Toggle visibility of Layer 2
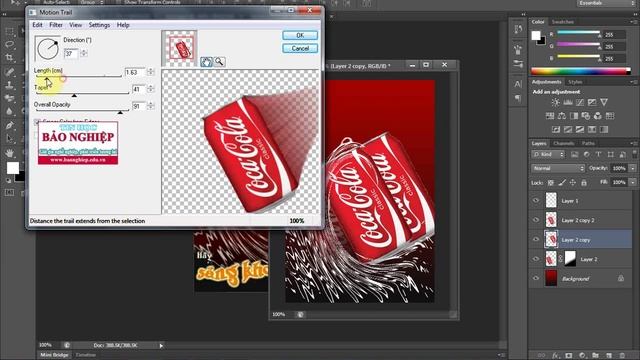The height and width of the screenshot is (360, 640). [536, 259]
